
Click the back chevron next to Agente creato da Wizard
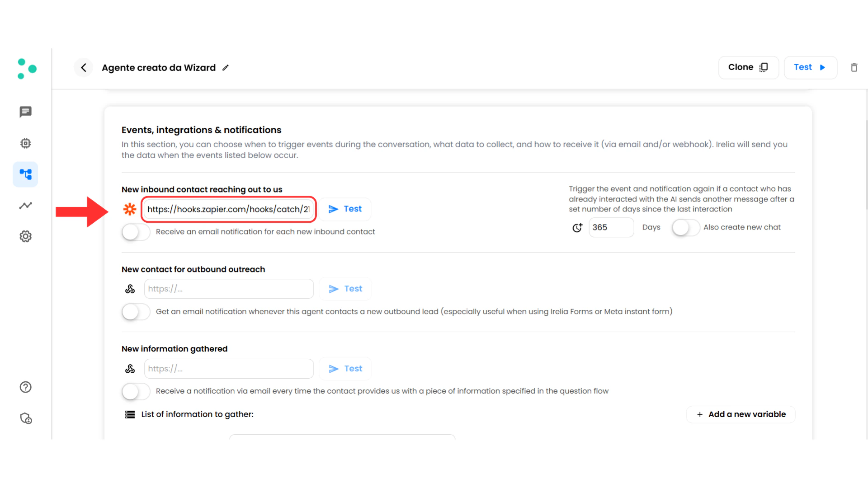[83, 67]
